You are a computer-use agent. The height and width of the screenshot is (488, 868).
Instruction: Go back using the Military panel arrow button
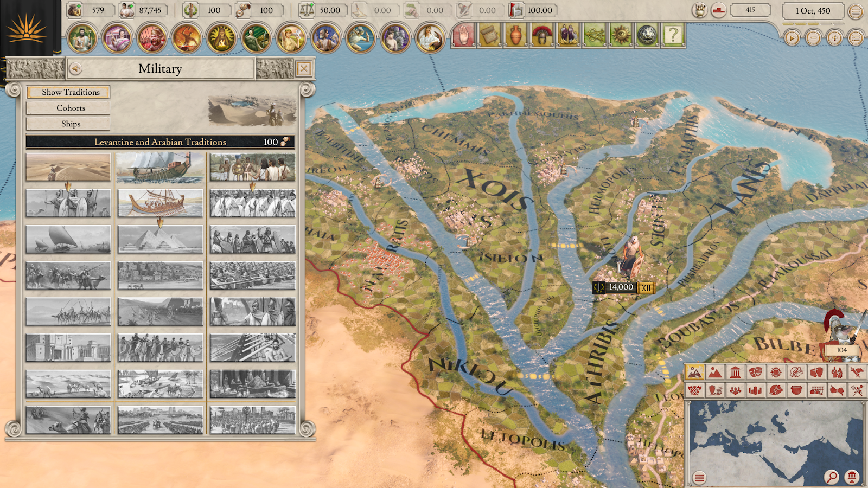click(76, 69)
